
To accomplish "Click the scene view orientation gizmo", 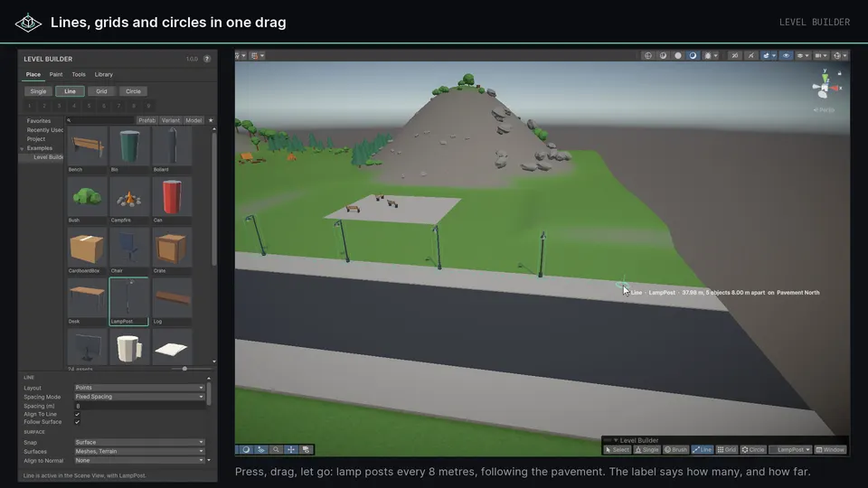I will tap(826, 88).
